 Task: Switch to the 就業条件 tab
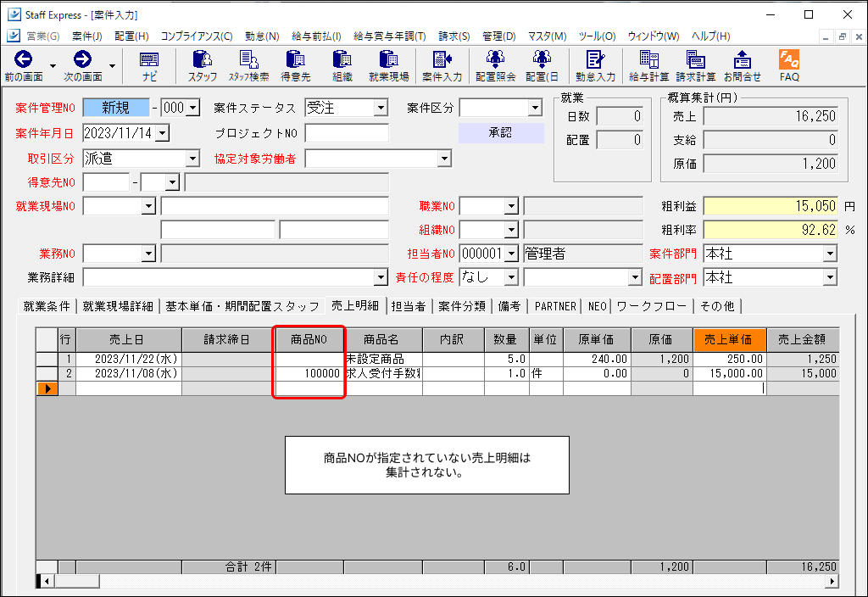pyautogui.click(x=47, y=306)
